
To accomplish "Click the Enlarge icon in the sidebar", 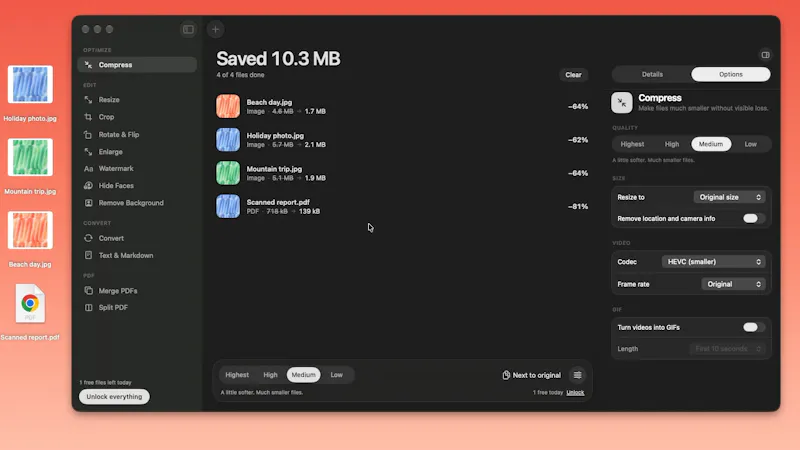I will point(88,152).
